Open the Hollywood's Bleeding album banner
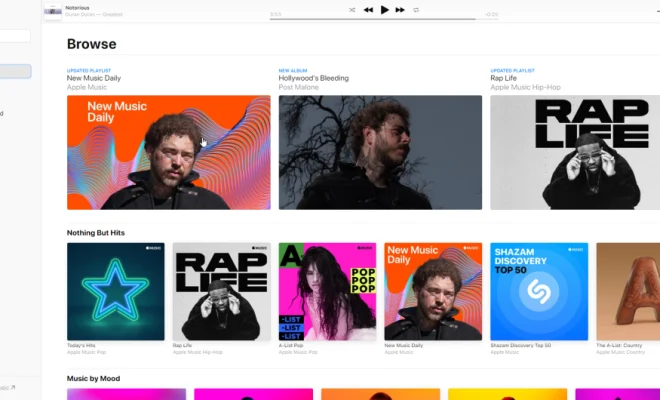Image resolution: width=660 pixels, height=400 pixels. [381, 152]
